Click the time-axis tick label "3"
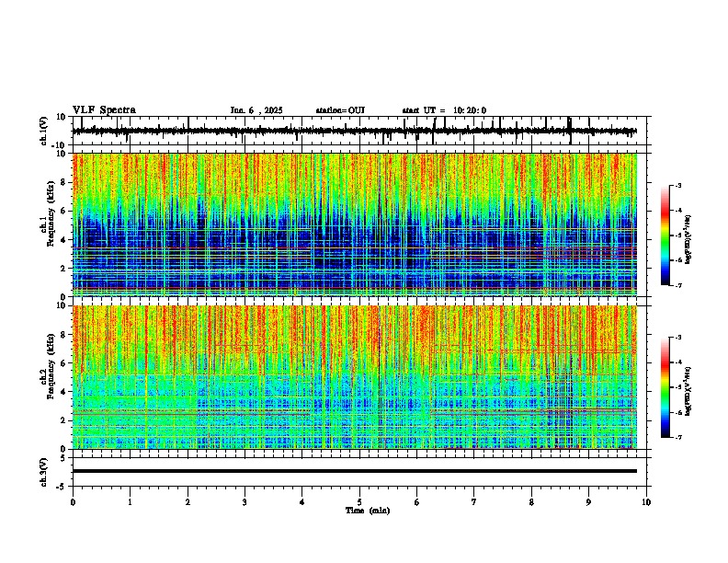Viewport: 728px width, 563px height. click(x=245, y=502)
